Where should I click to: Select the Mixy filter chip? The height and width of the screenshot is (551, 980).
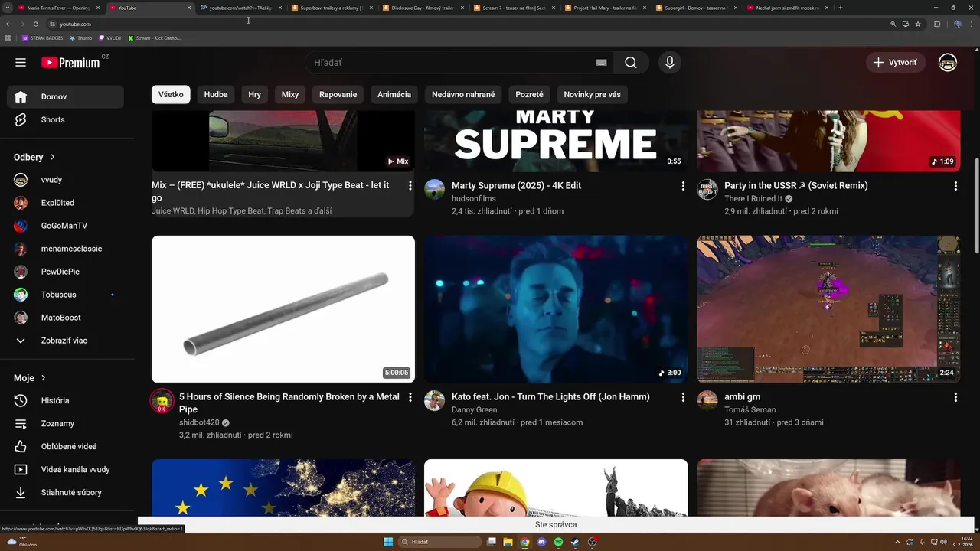coord(290,95)
